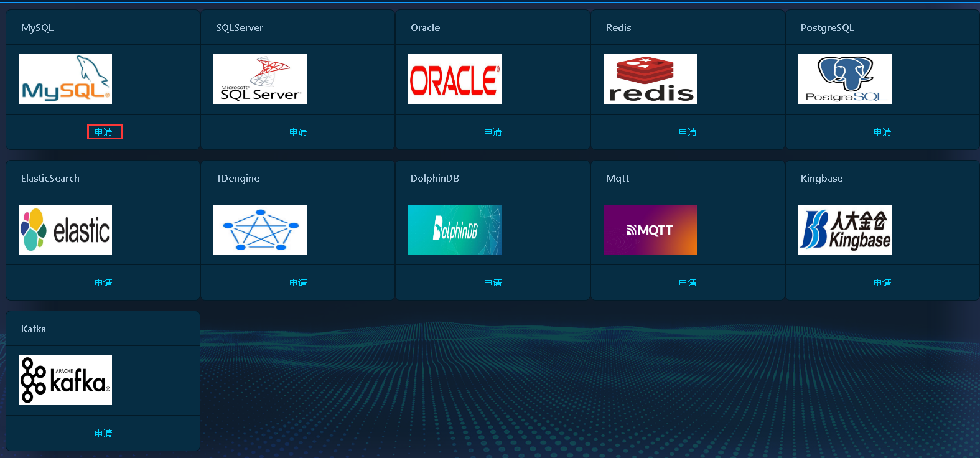
Task: Apply for MySQL via 申请 link
Action: point(103,132)
